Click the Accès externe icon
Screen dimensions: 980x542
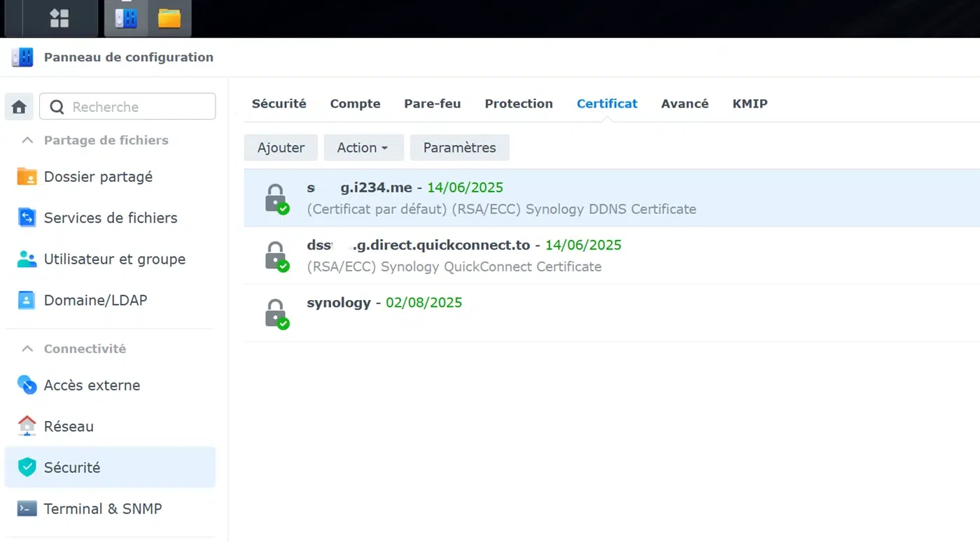click(27, 385)
